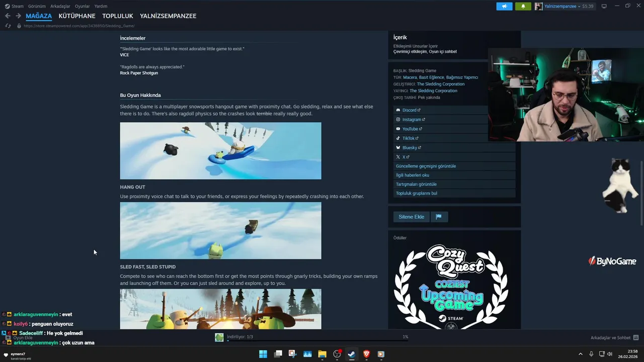Open Task View in taskbar
The height and width of the screenshot is (362, 644).
[278, 354]
